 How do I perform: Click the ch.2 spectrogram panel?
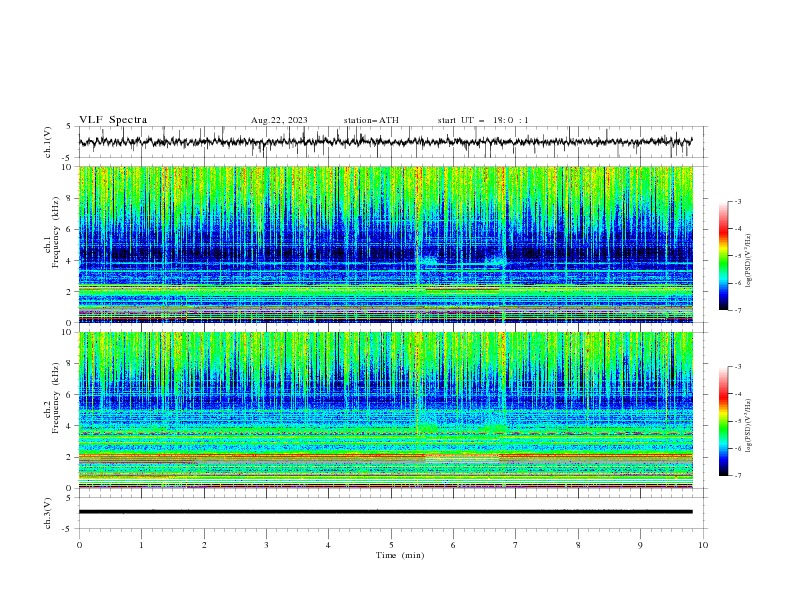(x=386, y=410)
